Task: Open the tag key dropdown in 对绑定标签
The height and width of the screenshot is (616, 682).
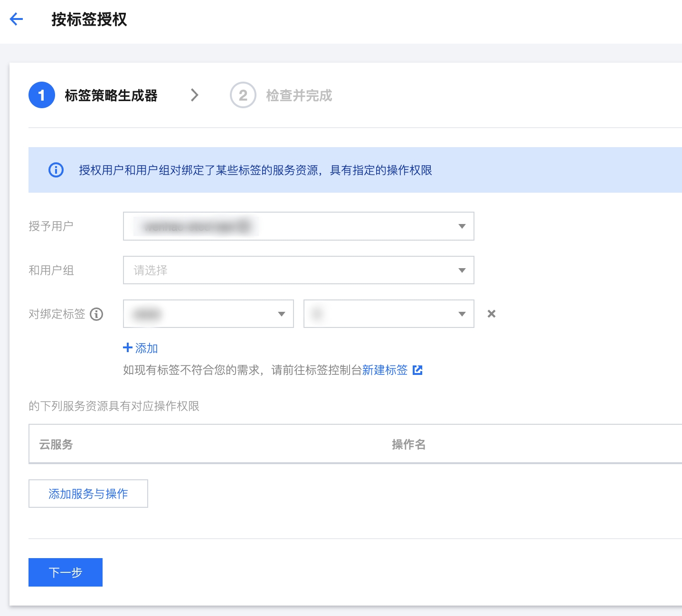Action: 208,314
